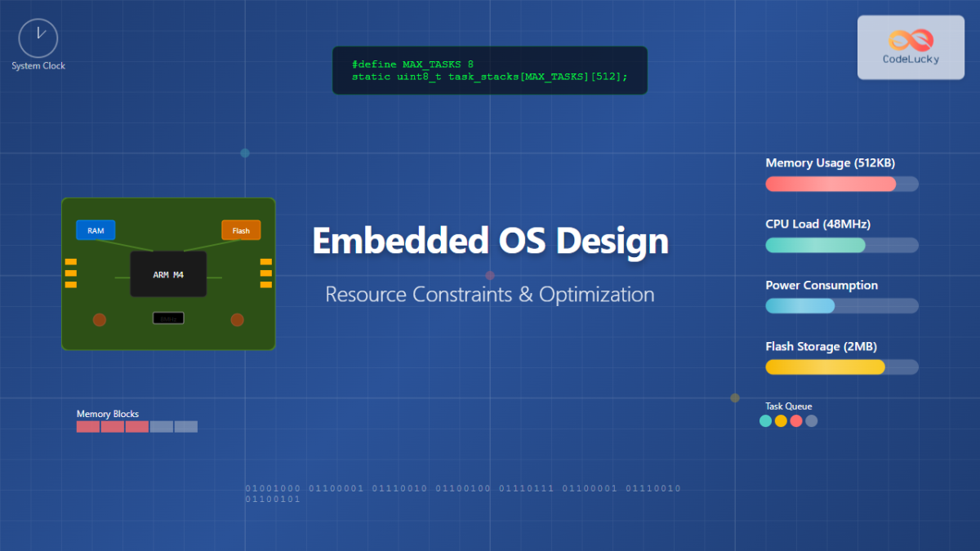
Task: Click the yellow Flash Storage progress bar
Action: 842,367
